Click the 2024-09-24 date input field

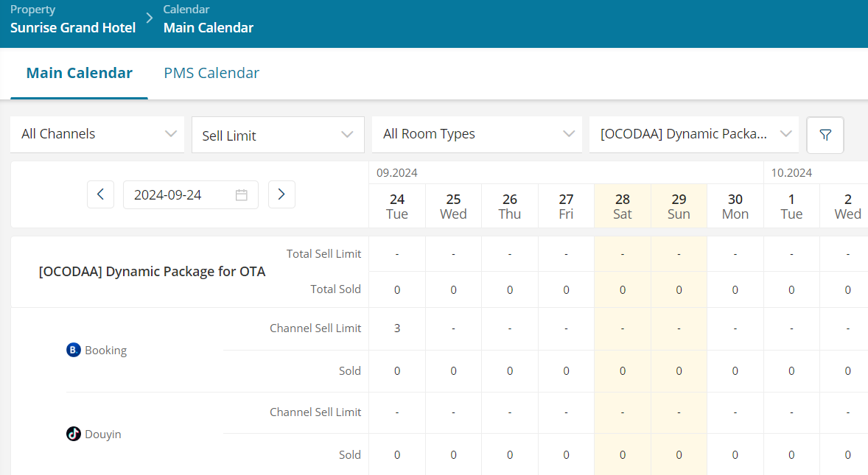click(190, 194)
